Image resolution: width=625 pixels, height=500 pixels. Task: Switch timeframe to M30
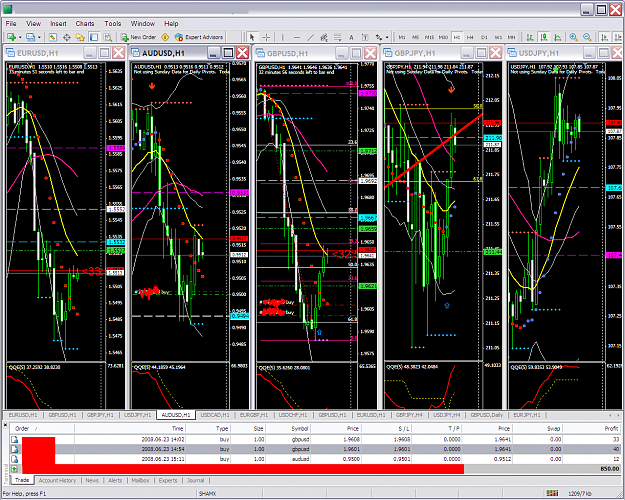tap(443, 37)
